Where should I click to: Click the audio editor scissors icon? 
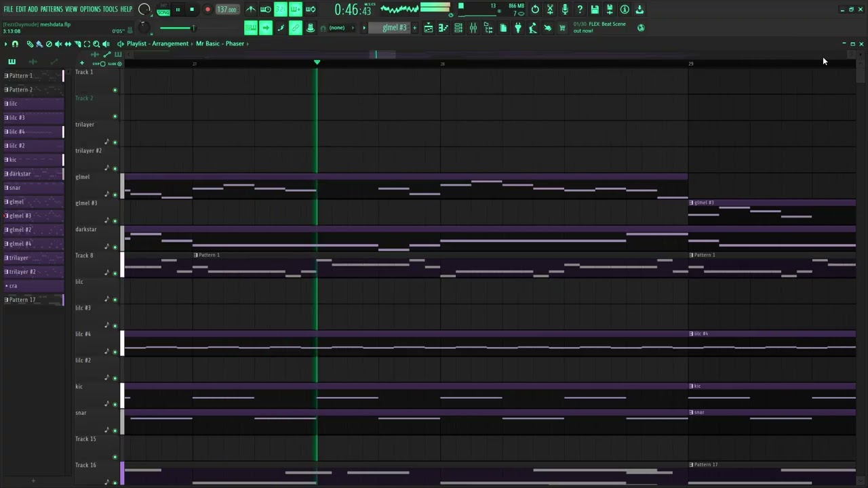[x=550, y=9]
